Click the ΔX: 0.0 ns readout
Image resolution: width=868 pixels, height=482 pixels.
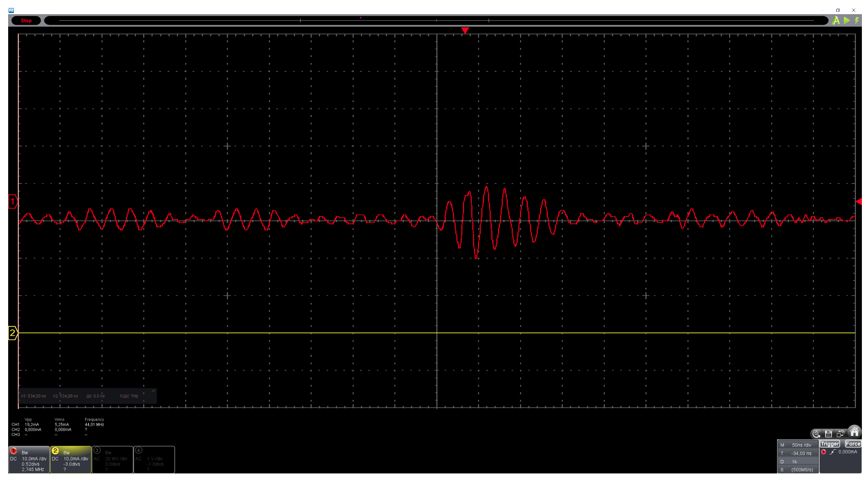[x=95, y=396]
